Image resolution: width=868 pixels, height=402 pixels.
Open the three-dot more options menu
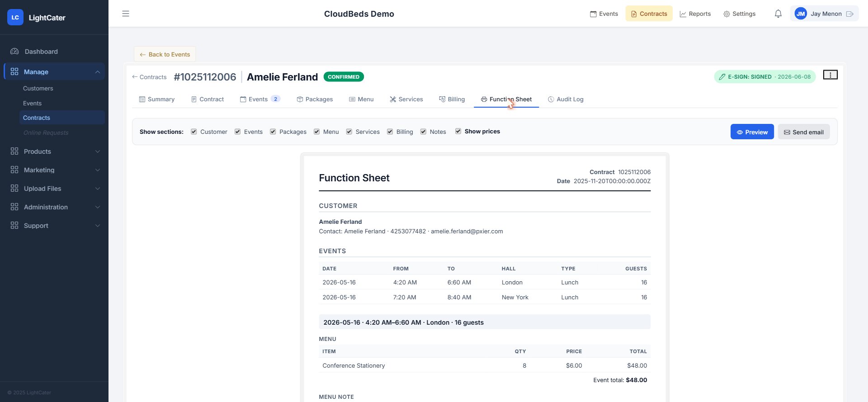pos(830,75)
